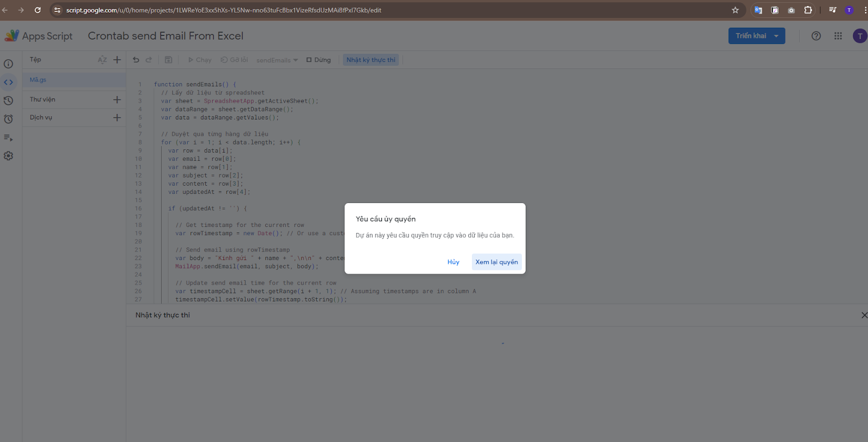Open the Google Translate extension icon
The image size is (868, 442).
pos(758,10)
